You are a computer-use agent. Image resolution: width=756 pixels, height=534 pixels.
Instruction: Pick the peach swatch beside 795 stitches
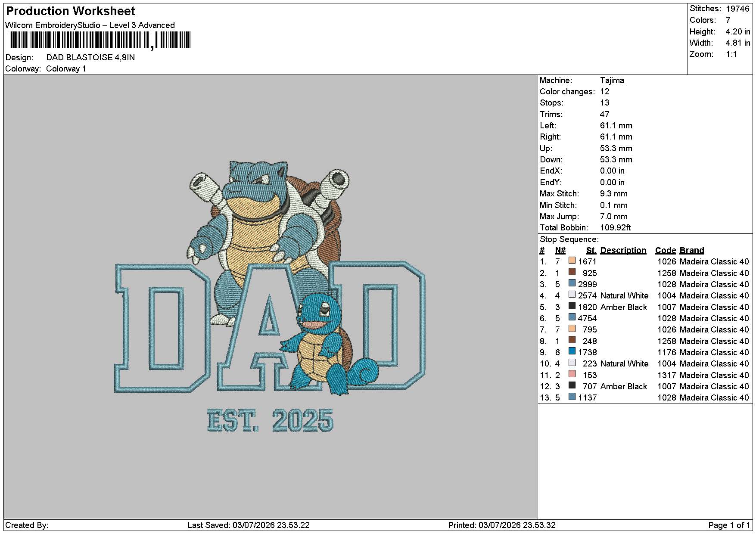[x=572, y=329]
